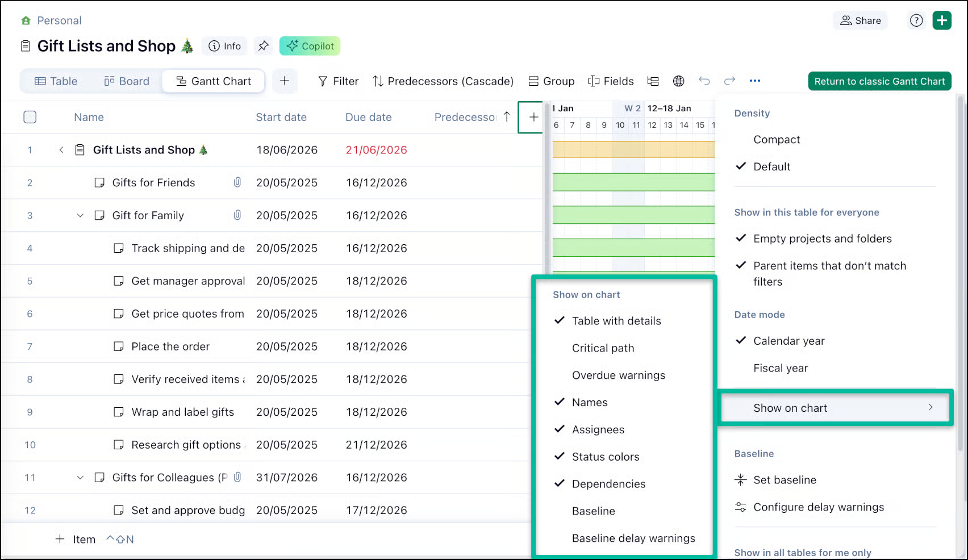Expand the Show on chart submenu
This screenshot has width=968, height=560.
pyautogui.click(x=835, y=408)
